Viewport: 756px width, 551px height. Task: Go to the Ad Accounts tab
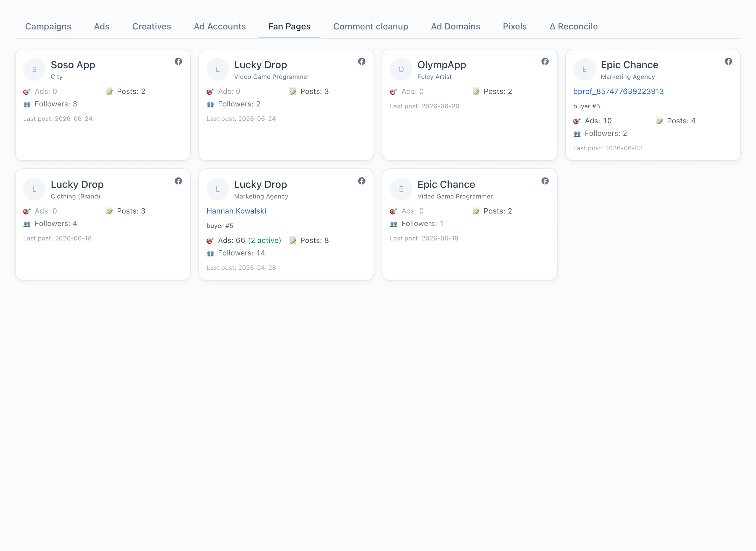(220, 26)
